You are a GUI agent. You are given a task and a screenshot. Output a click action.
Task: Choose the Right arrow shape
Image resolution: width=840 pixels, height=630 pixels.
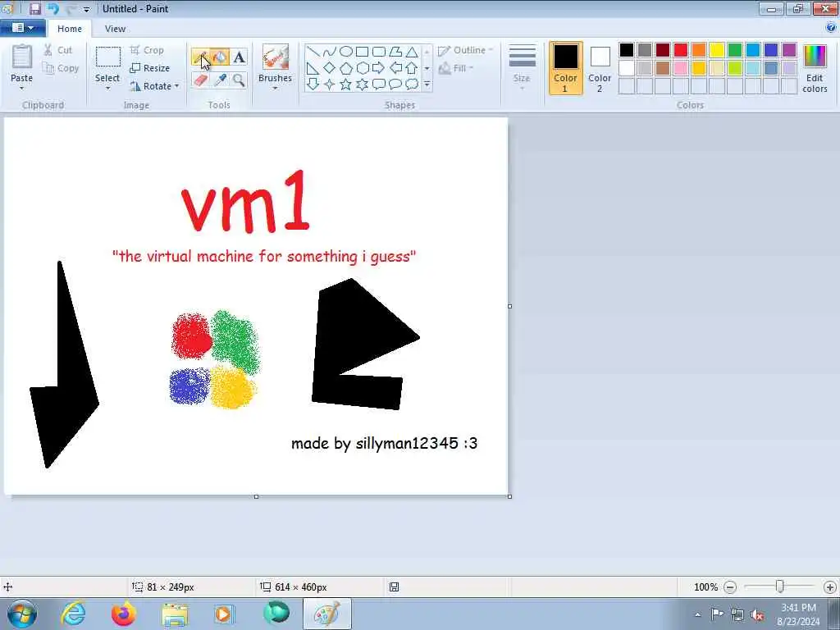379,68
